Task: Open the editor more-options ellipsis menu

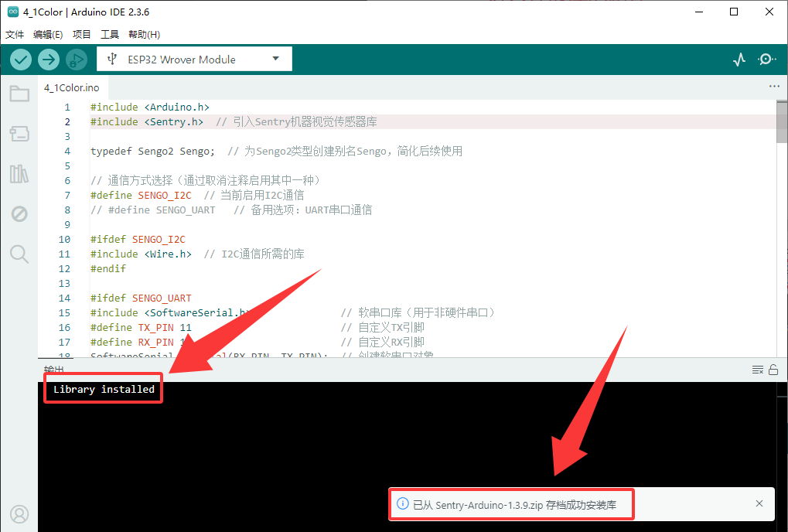Action: [774, 87]
